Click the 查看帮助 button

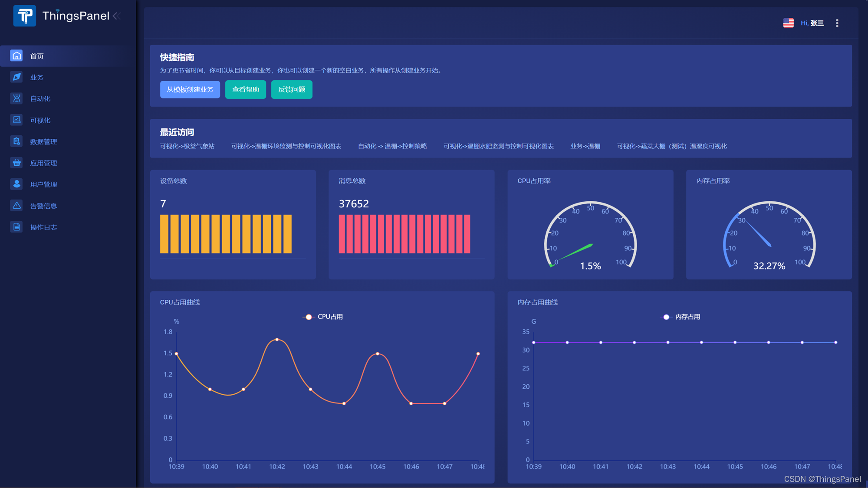[x=245, y=89]
